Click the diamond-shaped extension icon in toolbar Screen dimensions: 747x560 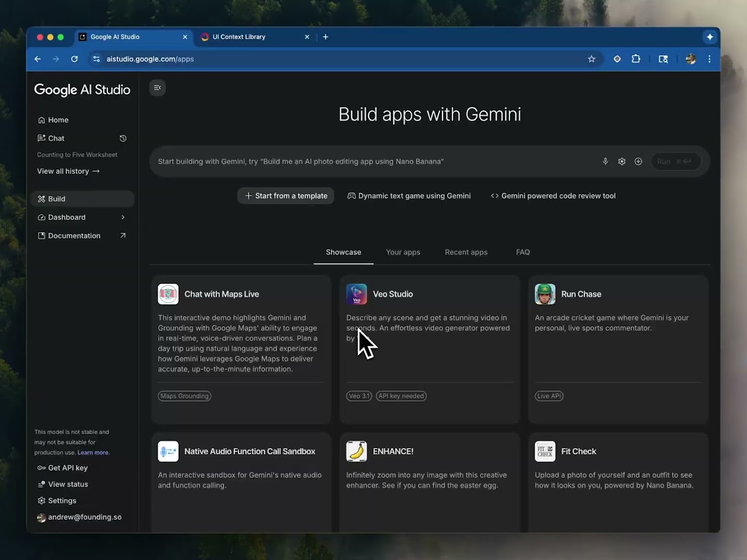(x=617, y=59)
